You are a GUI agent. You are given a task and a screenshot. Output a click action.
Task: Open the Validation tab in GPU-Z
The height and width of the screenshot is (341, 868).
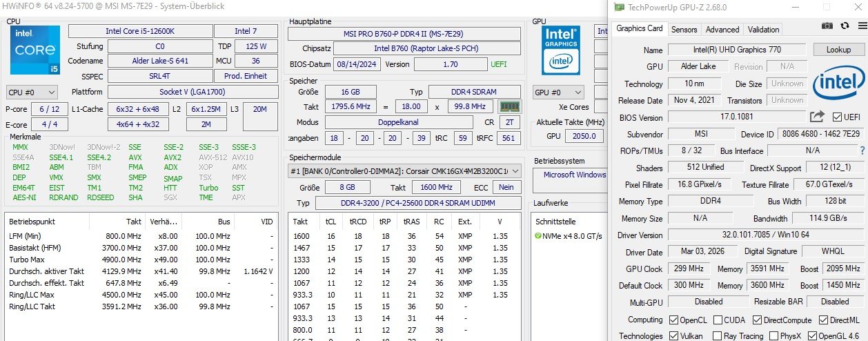[763, 30]
